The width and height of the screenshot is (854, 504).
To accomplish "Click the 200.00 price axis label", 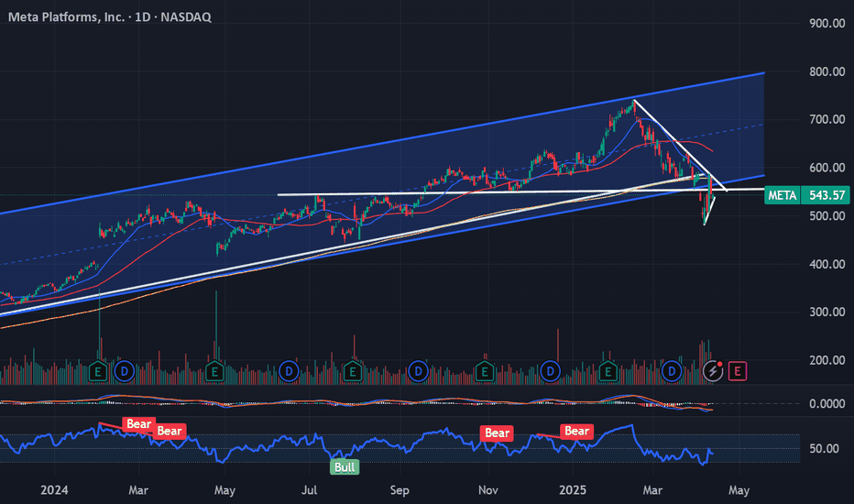I will 827,360.
